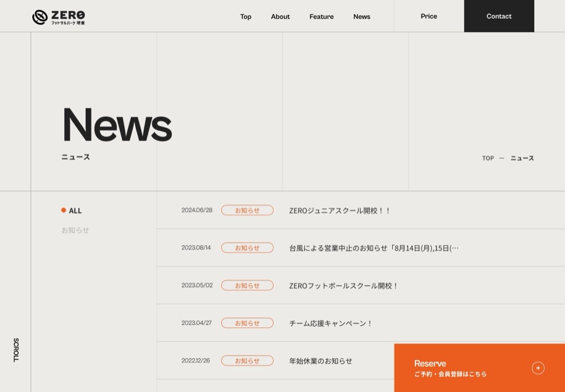This screenshot has width=565, height=392.
Task: Open the plus icon on Reserve banner
Action: click(x=538, y=368)
